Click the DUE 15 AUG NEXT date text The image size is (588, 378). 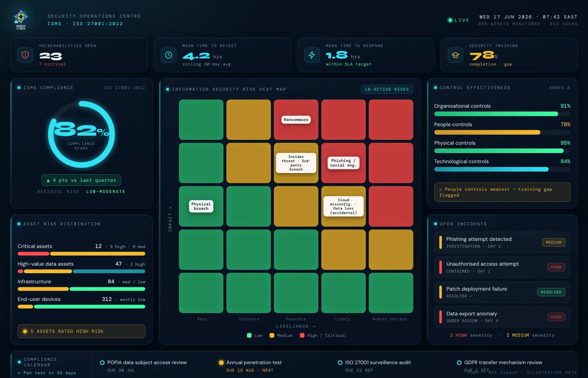click(x=250, y=370)
